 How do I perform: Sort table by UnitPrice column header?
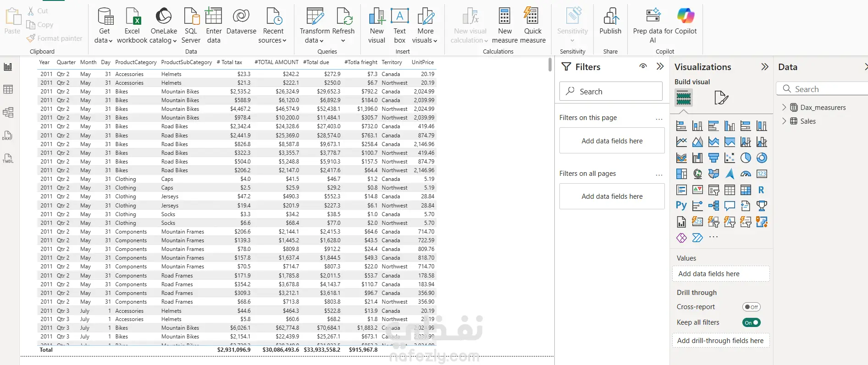click(x=423, y=62)
